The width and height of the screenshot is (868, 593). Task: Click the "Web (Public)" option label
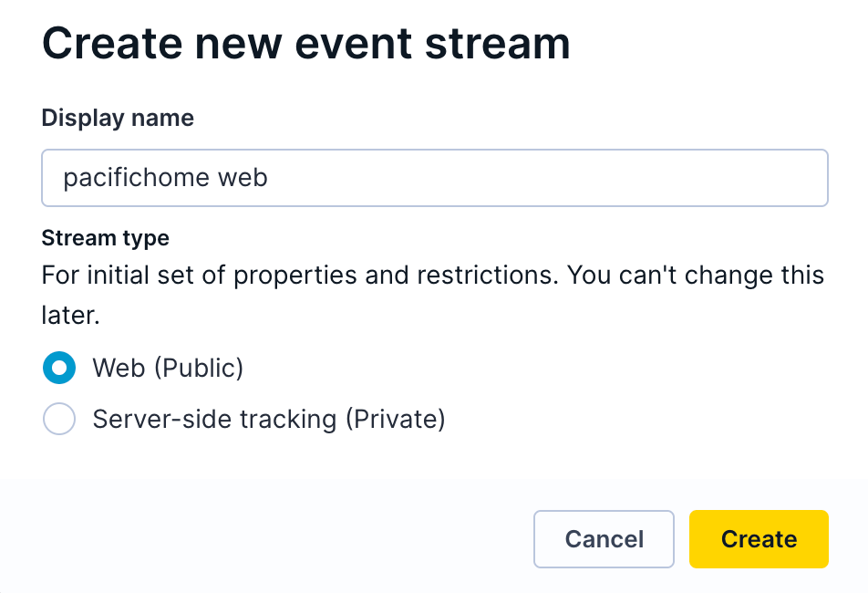(168, 369)
